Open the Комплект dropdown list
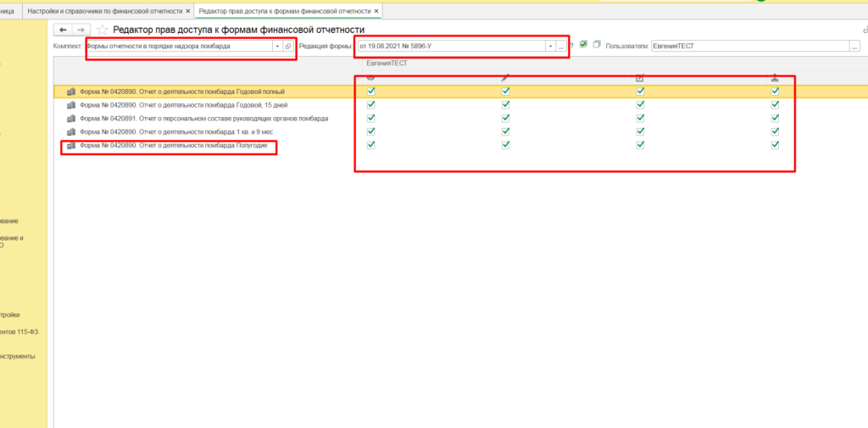868x428 pixels. point(276,46)
